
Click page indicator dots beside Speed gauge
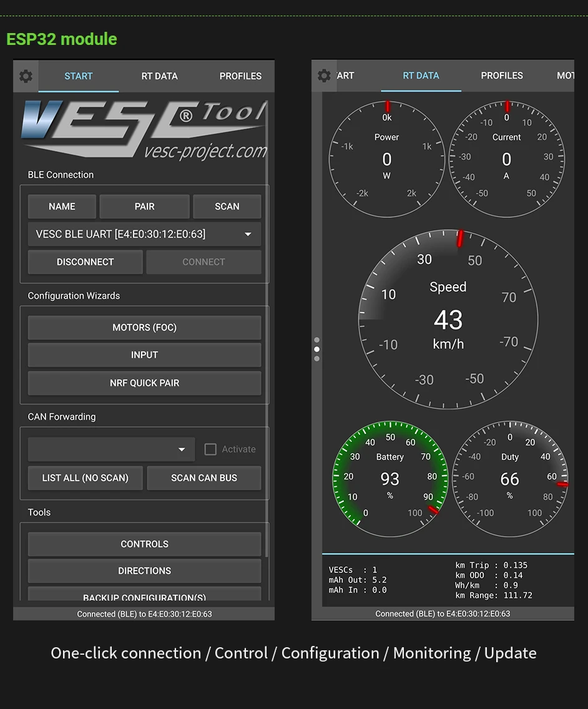(316, 349)
